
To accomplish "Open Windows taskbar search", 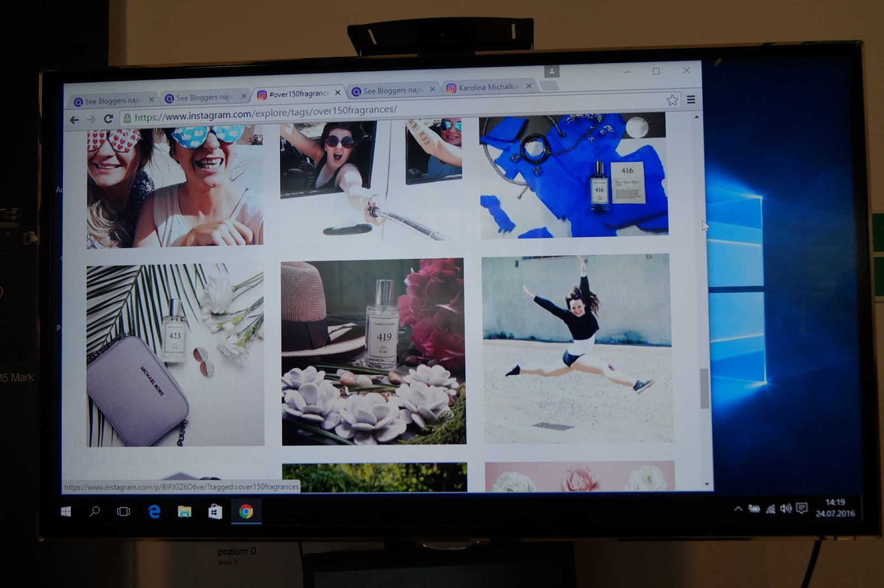I will point(95,511).
